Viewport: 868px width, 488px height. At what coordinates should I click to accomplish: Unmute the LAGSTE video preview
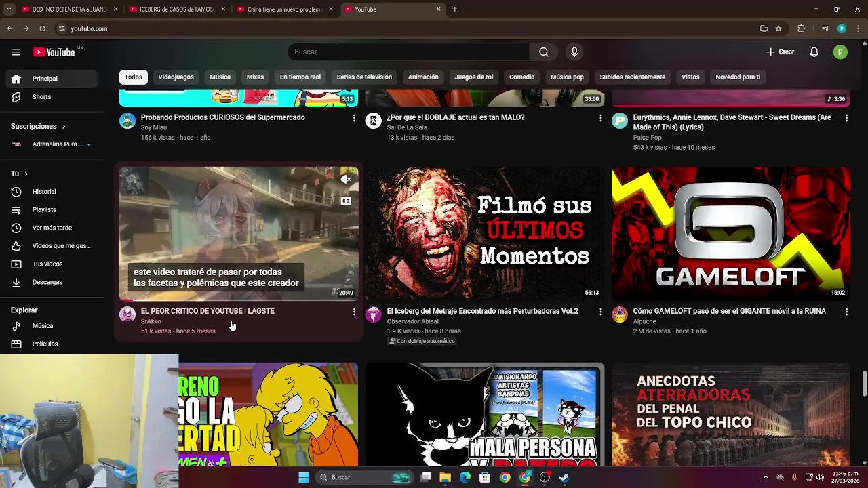346,180
